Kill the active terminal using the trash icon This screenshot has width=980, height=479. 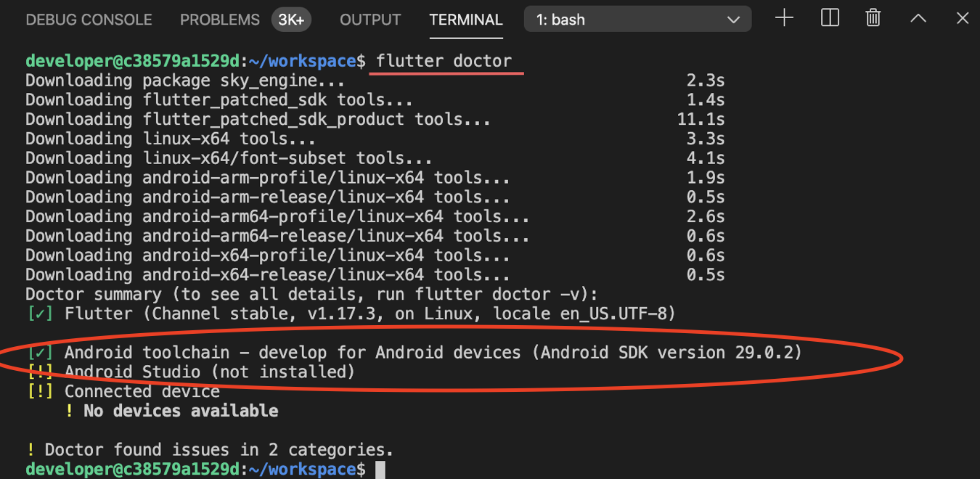(x=873, y=18)
